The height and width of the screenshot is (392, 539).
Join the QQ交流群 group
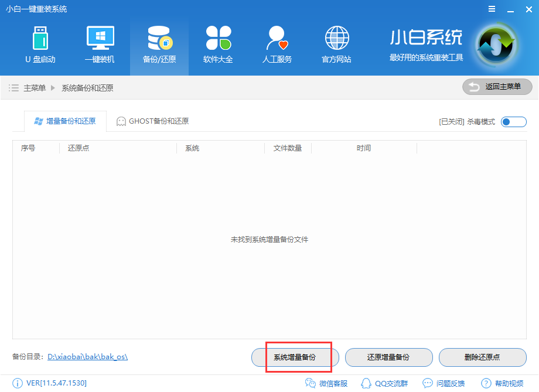pos(388,383)
